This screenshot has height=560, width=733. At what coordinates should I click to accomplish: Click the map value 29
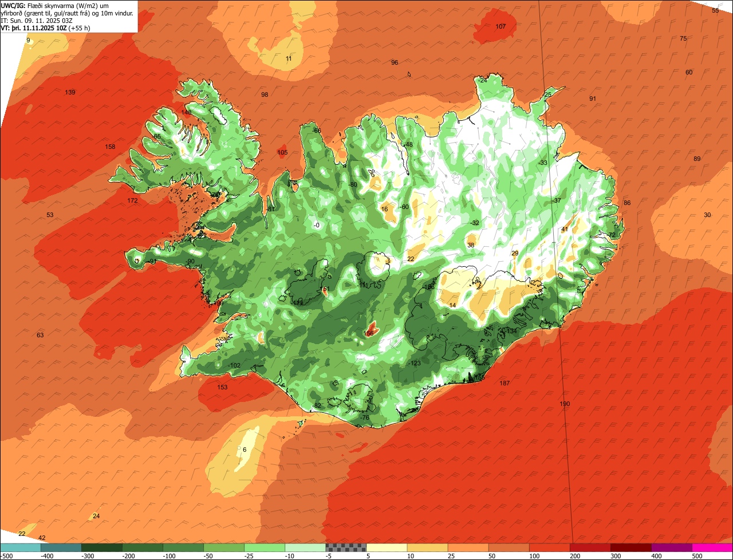click(515, 253)
